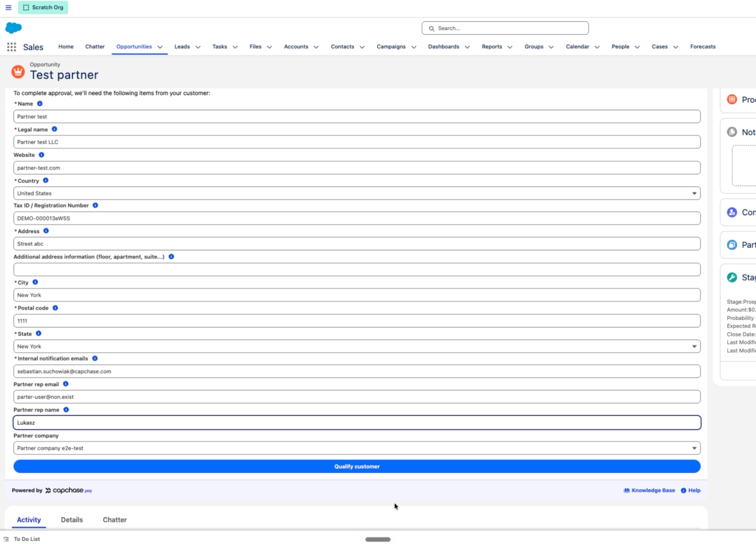Image resolution: width=756 pixels, height=544 pixels.
Task: Click the To Do List icon in the footer
Action: coord(6,539)
